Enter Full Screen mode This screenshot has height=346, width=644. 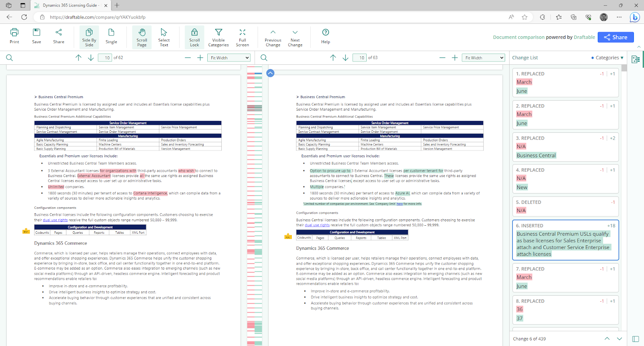[x=242, y=37]
